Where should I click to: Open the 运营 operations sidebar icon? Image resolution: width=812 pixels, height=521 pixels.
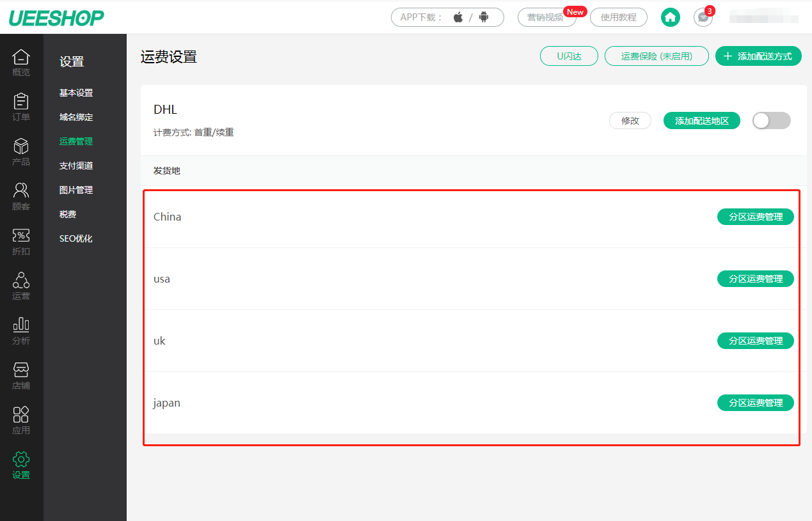[21, 286]
